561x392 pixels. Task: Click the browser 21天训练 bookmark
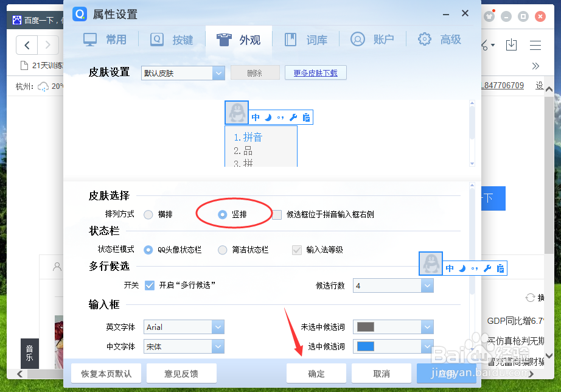42,65
